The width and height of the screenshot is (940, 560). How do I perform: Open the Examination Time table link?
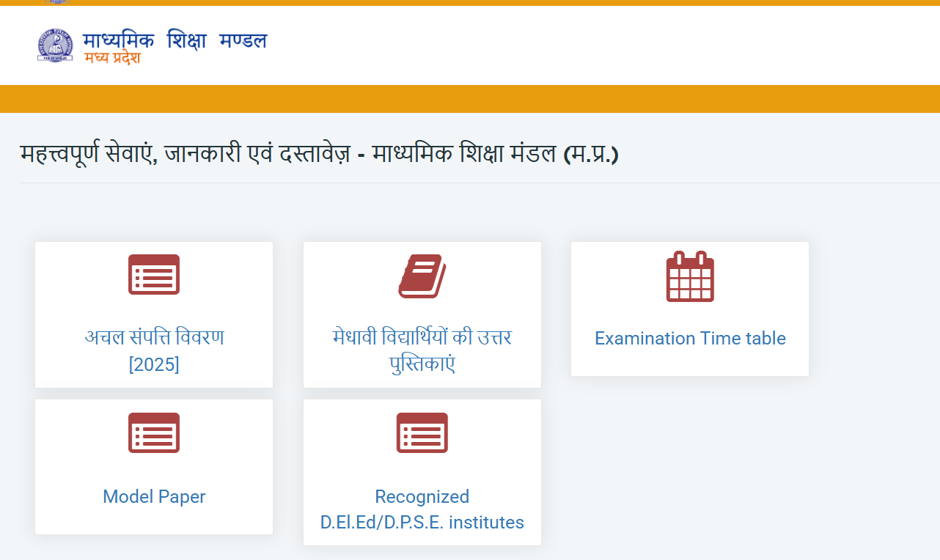coord(690,339)
